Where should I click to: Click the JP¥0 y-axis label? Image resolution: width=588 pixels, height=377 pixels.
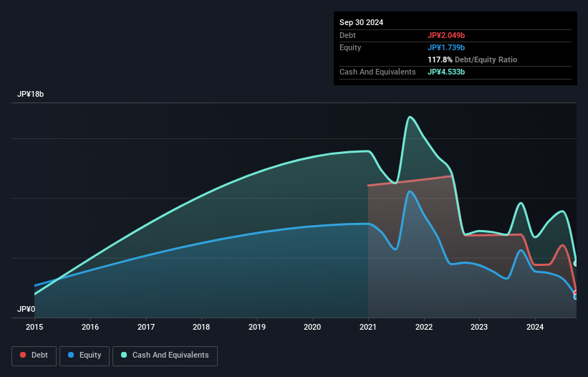pos(26,309)
